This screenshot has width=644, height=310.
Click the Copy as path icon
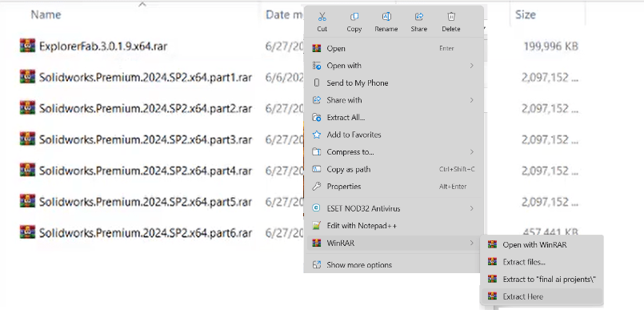(316, 169)
